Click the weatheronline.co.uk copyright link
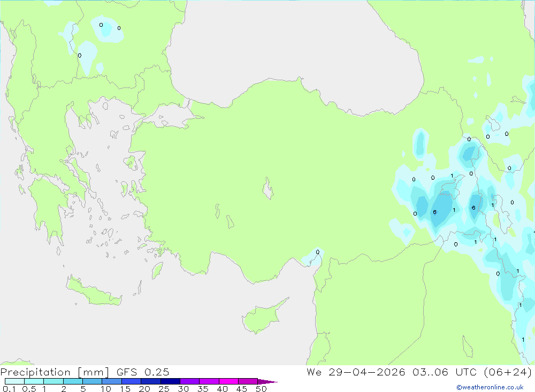Image resolution: width=535 pixels, height=392 pixels. coord(490,387)
